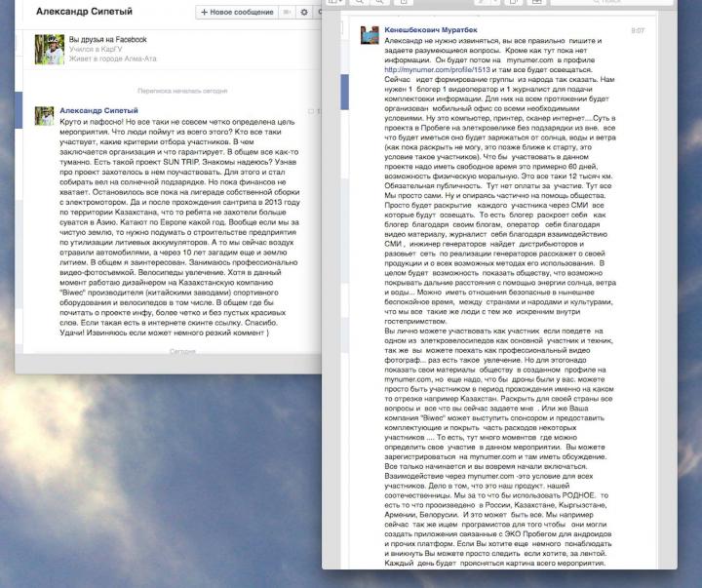Screen dimensions: 702x588
Task: Click the text Вы друзья на Facebook
Action: click(108, 39)
